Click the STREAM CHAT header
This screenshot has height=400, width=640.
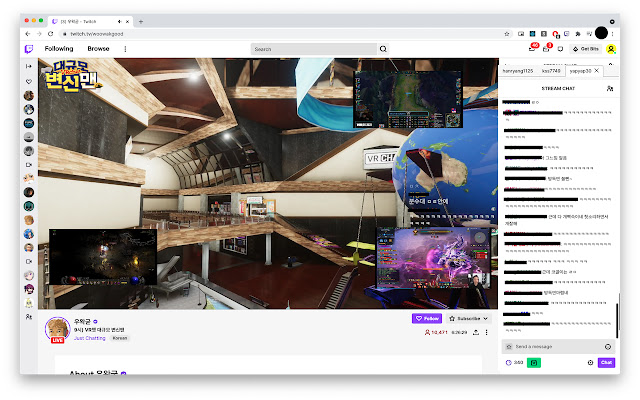point(558,89)
